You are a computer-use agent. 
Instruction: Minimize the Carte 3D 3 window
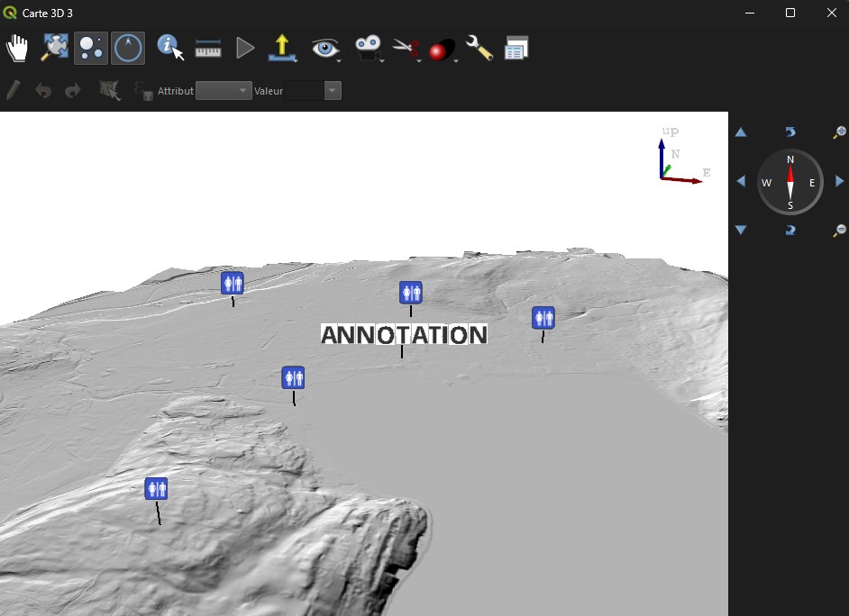pyautogui.click(x=750, y=13)
